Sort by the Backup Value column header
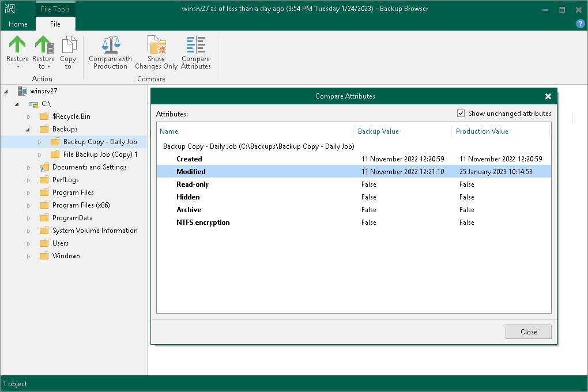Screen dimensions: 588x392 (x=378, y=131)
